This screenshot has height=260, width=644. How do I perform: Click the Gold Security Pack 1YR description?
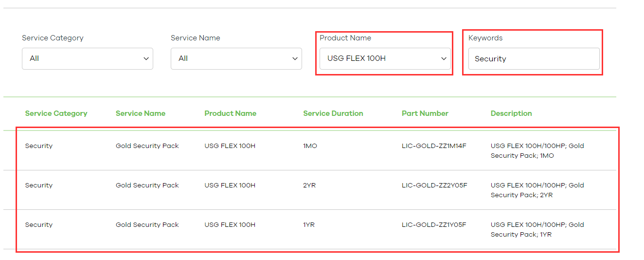pos(537,229)
